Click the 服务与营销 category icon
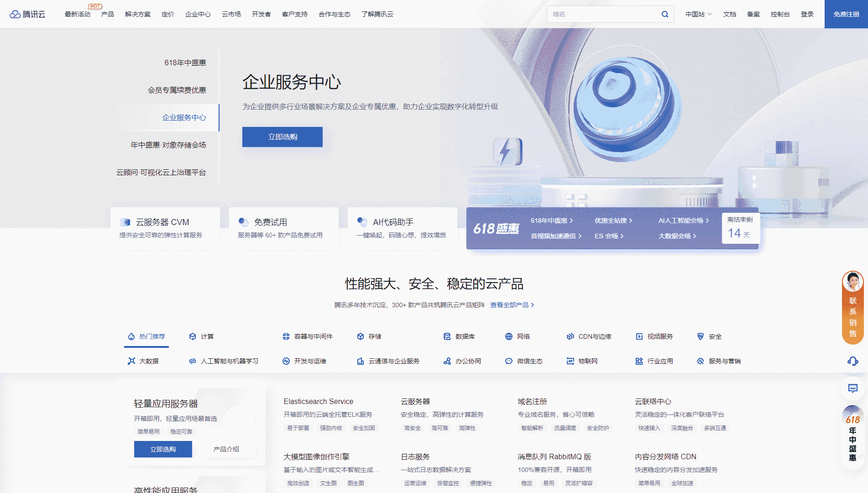 [701, 361]
